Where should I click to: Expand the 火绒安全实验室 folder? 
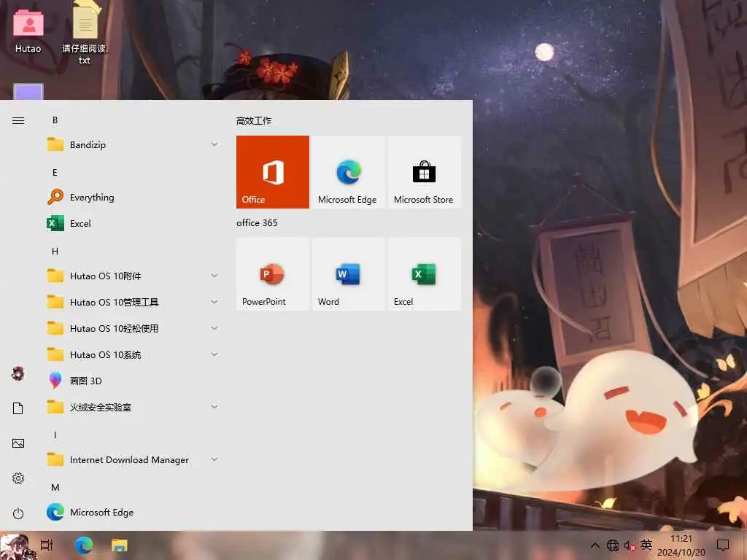[x=133, y=407]
